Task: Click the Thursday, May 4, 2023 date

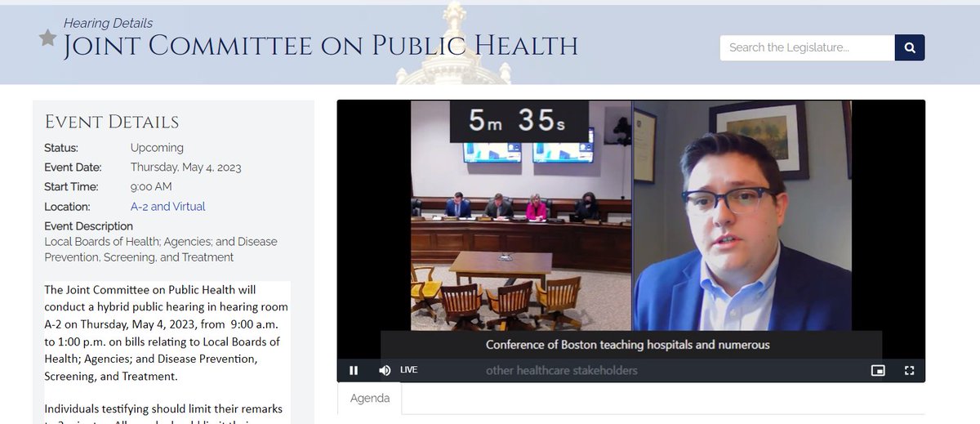Action: tap(186, 167)
